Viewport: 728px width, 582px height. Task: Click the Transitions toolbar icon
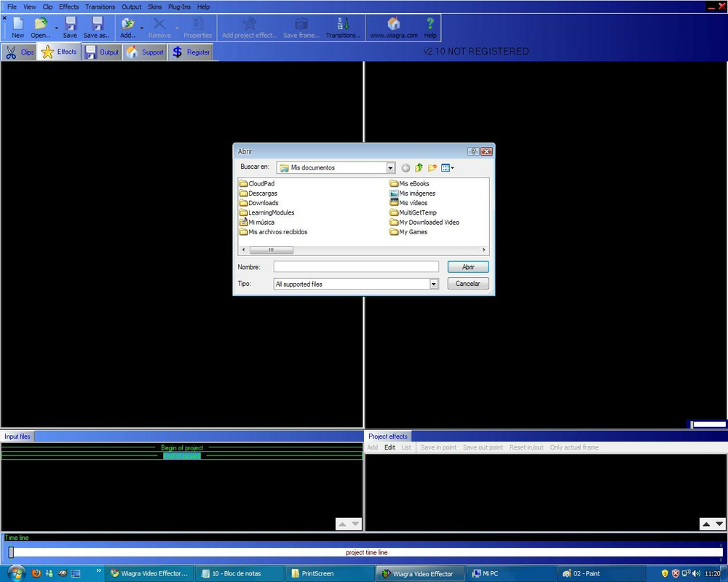tap(343, 24)
